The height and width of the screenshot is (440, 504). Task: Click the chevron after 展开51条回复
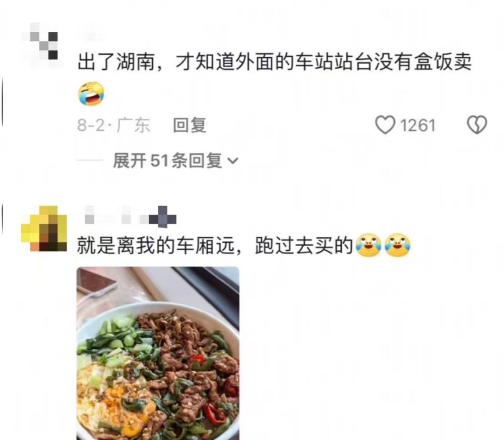pos(232,161)
